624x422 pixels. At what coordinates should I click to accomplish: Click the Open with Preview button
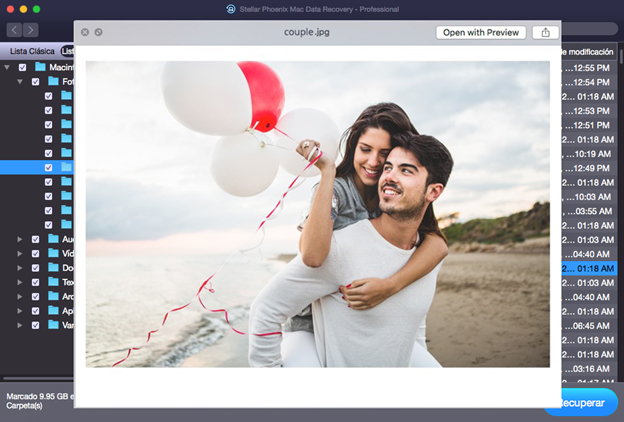coord(481,32)
